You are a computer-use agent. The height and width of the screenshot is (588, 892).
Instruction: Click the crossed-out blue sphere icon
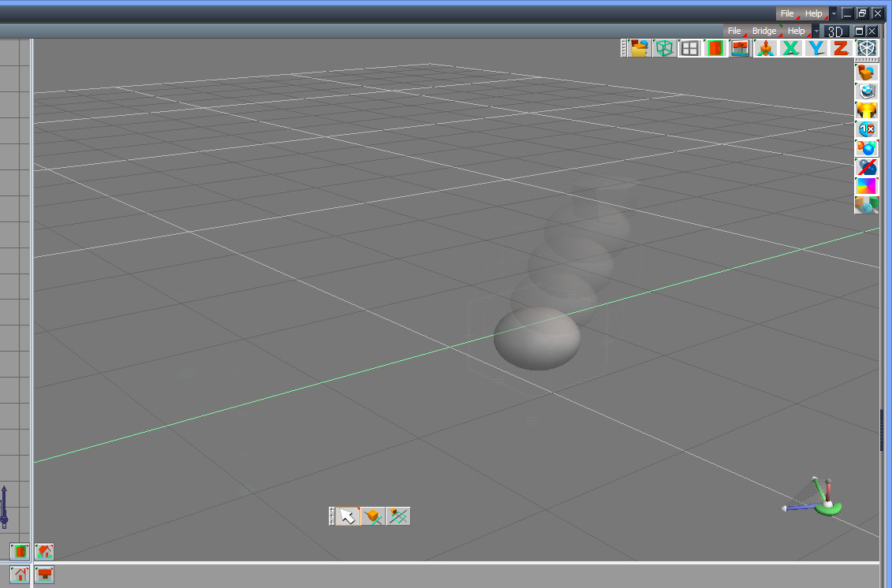point(867,166)
